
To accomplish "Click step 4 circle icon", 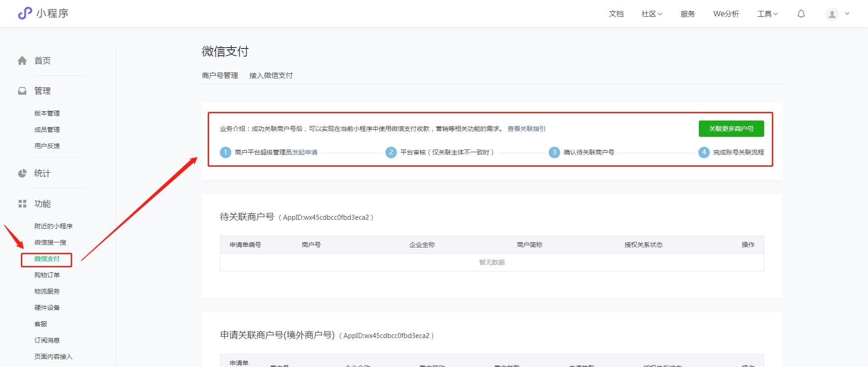I will 704,152.
